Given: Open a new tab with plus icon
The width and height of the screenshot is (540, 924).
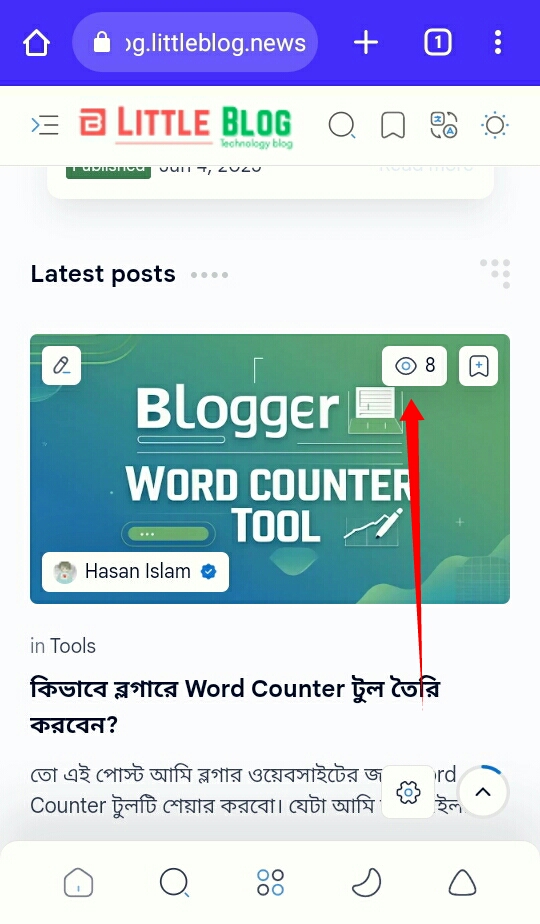Looking at the screenshot, I should tap(366, 42).
